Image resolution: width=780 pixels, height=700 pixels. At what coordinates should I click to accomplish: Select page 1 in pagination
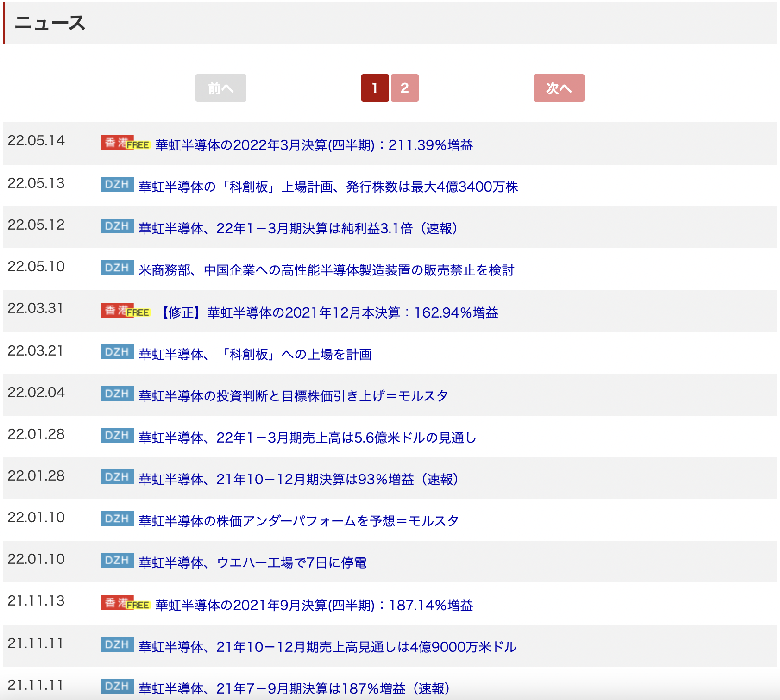(375, 88)
